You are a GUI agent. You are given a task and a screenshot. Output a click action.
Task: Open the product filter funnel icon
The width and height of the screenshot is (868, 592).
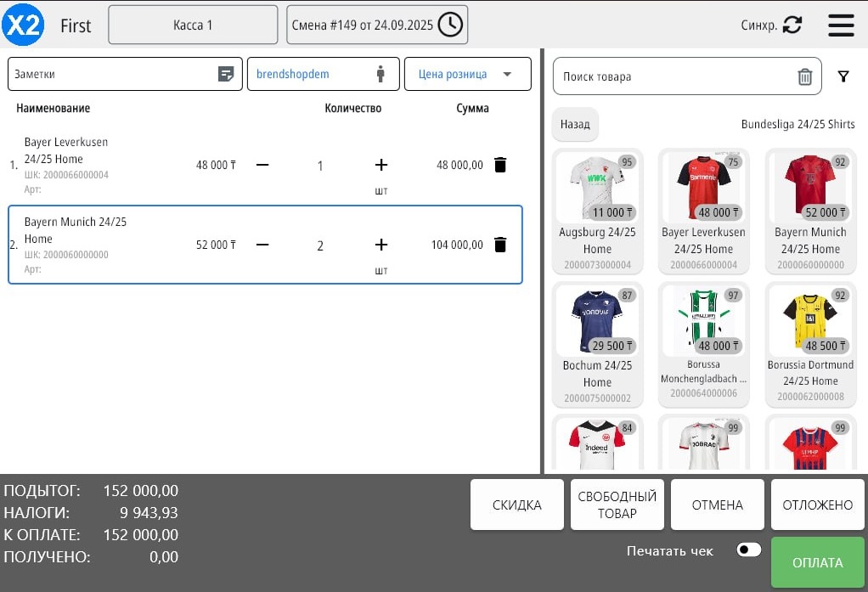click(x=843, y=76)
